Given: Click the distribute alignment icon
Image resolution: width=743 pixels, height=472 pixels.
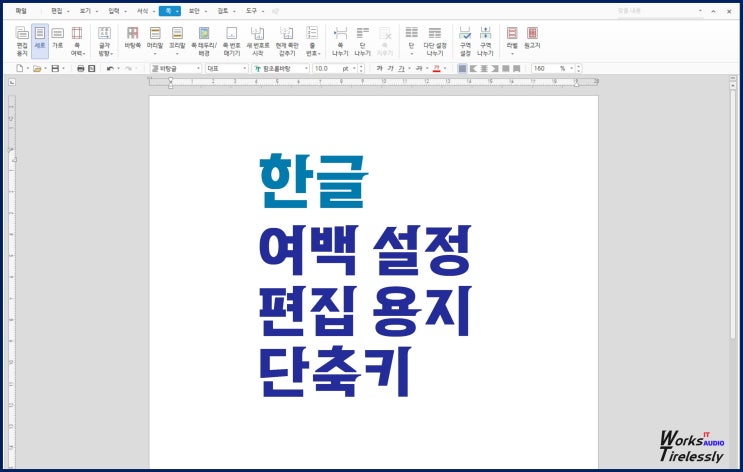Looking at the screenshot, I should (x=506, y=68).
